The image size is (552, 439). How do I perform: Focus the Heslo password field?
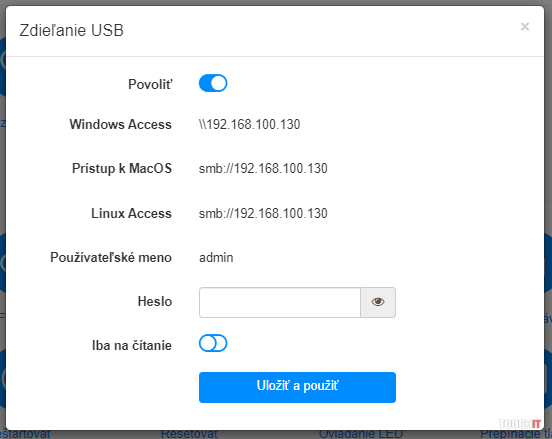click(x=280, y=302)
